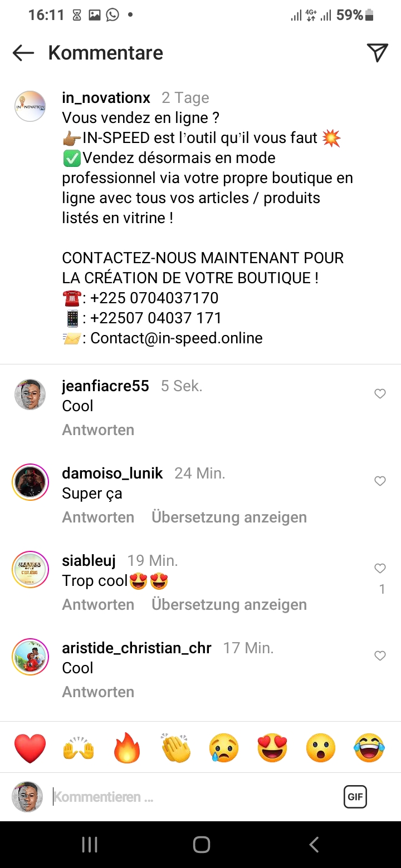Insert the raised hands emoji reaction
401x868 pixels.
click(79, 748)
